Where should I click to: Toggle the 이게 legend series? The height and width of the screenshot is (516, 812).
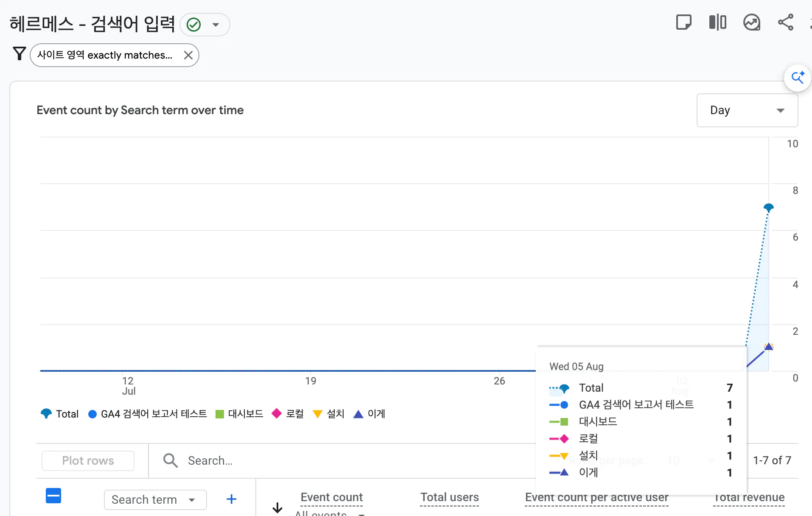click(x=369, y=414)
